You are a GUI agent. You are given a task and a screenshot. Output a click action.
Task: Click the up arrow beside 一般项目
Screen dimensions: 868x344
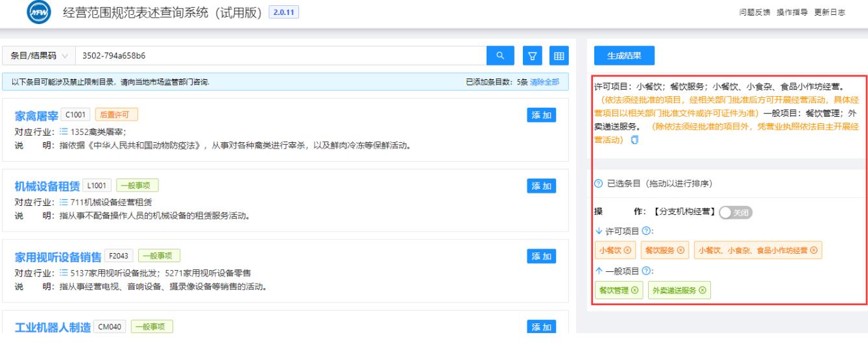(597, 271)
